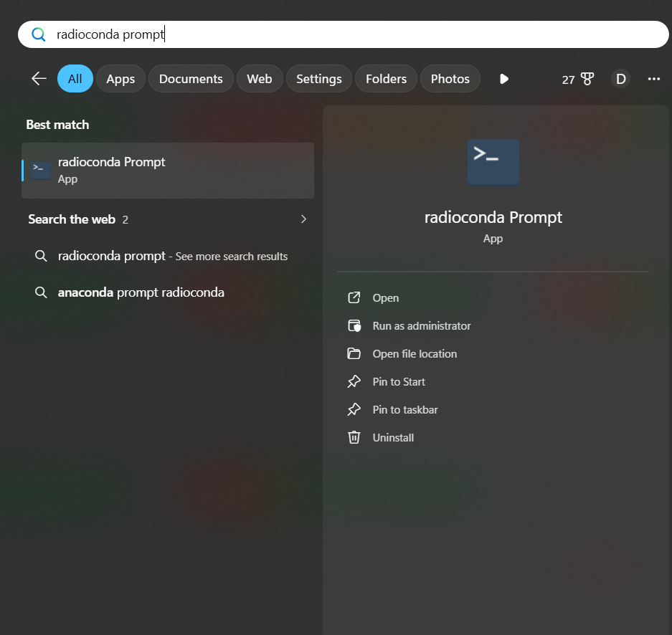This screenshot has width=672, height=635.
Task: Click the search input field
Action: 343,34
